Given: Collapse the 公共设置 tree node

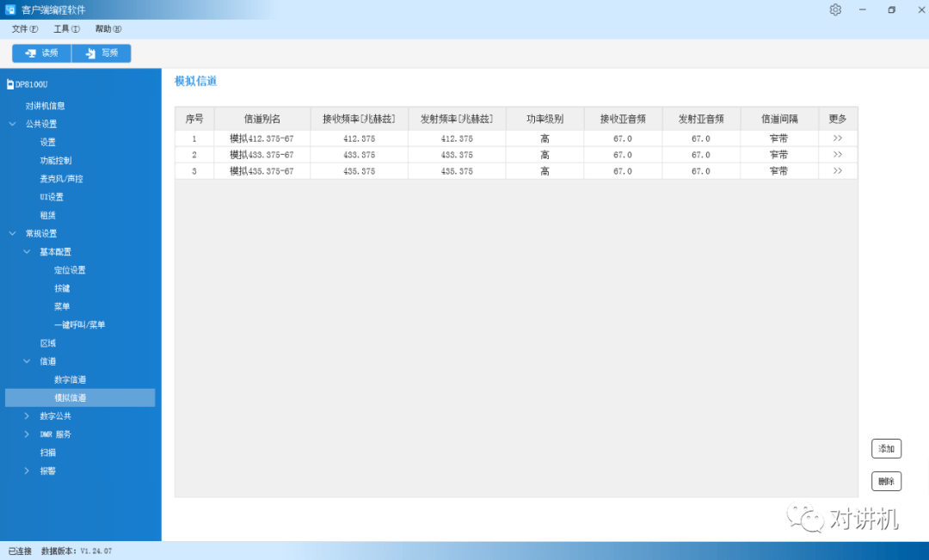Looking at the screenshot, I should coord(12,124).
